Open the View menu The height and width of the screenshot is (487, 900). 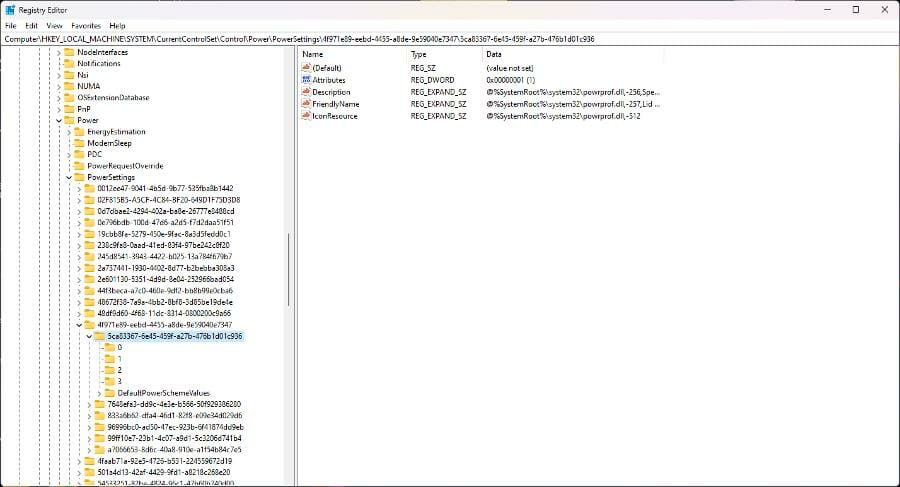point(55,26)
